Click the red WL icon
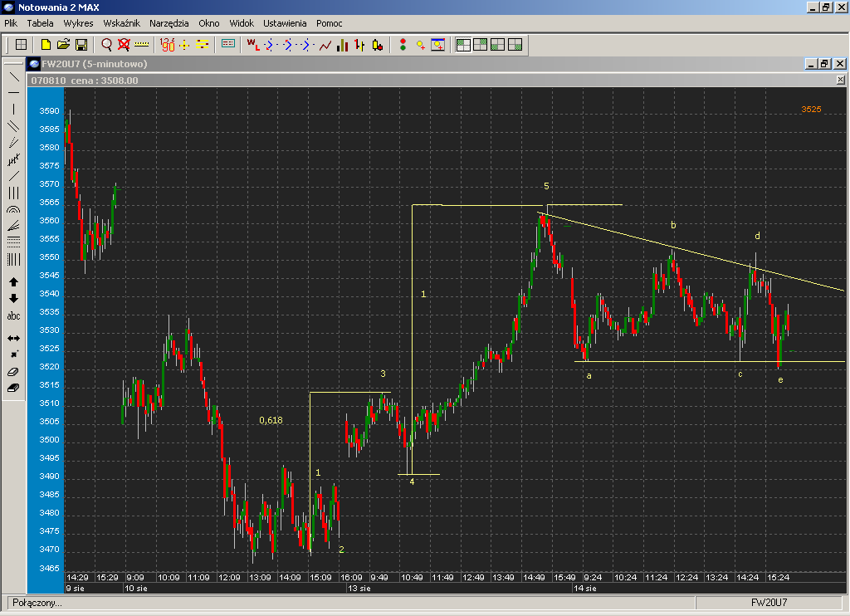This screenshot has width=850, height=616. pos(252,45)
